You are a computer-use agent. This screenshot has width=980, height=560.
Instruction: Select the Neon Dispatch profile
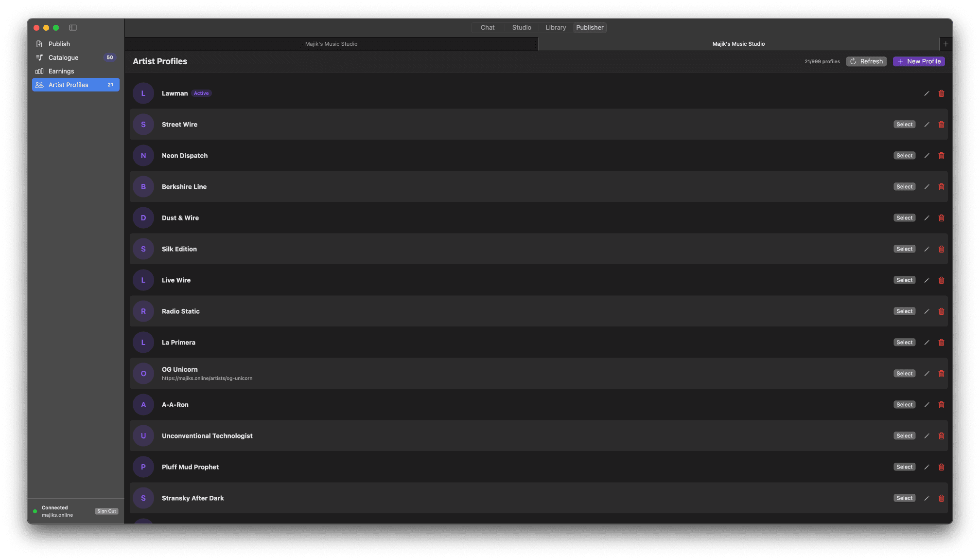904,156
